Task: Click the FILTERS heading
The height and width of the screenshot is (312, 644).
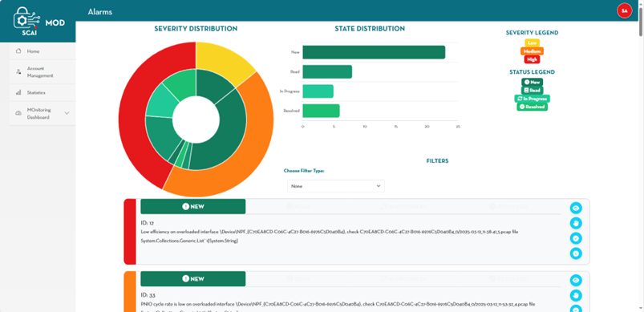Action: point(437,161)
